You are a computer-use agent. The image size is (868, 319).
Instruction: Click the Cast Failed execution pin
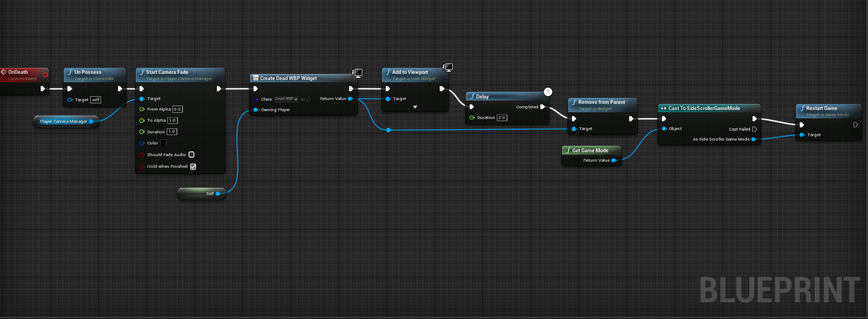click(x=755, y=129)
